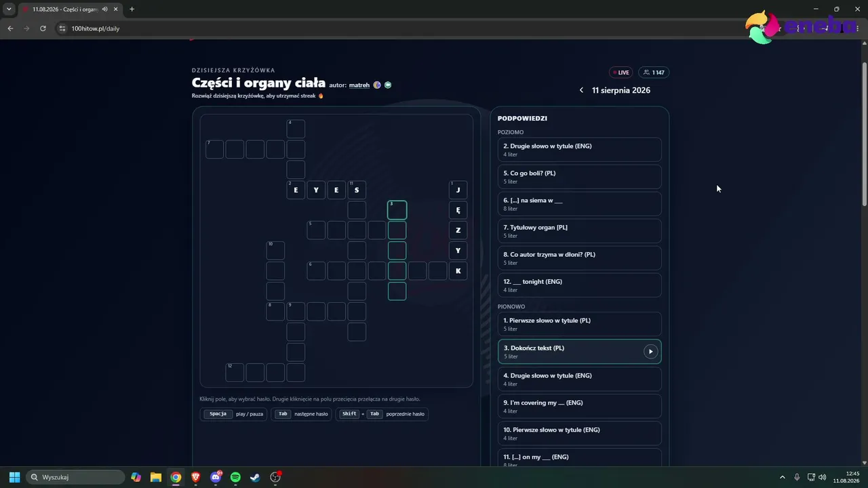View site information icon in address bar
This screenshot has width=868, height=488.
tap(62, 28)
